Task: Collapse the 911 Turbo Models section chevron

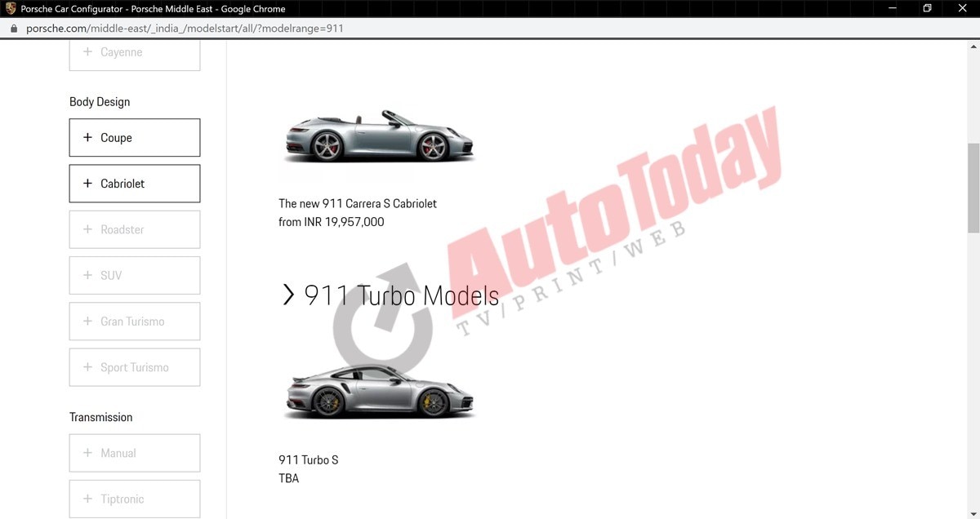Action: pos(287,295)
